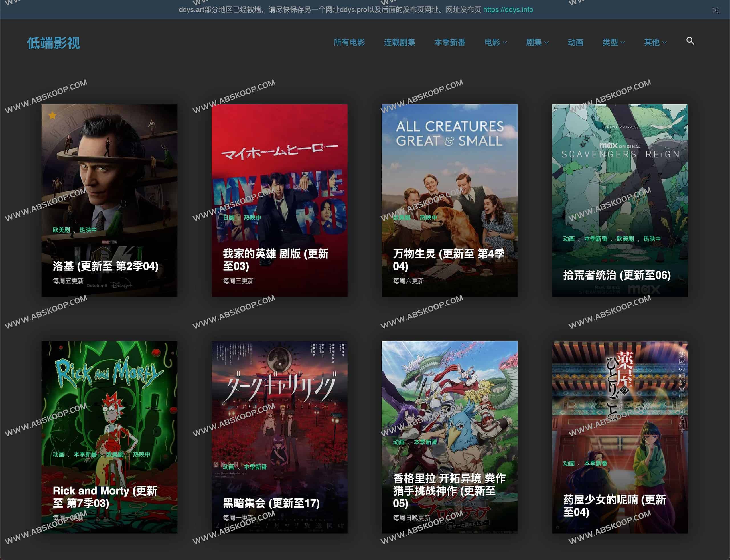Open the https://ddys.info link
Screen dimensions: 730x560
(508, 10)
